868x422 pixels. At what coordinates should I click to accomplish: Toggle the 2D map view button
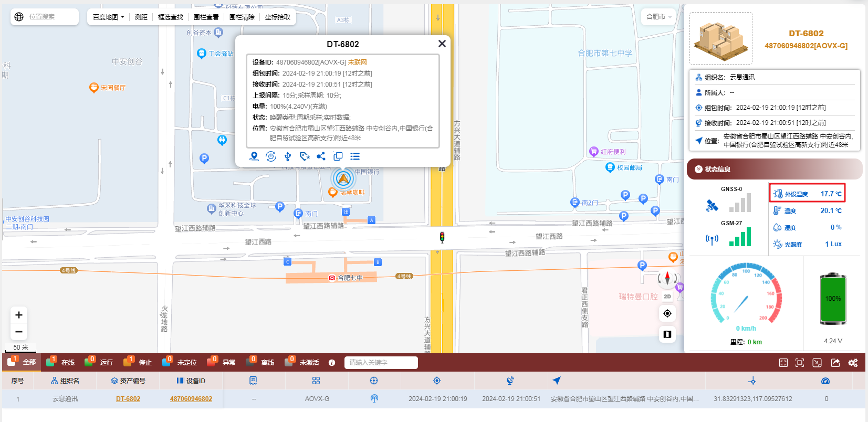click(x=667, y=297)
